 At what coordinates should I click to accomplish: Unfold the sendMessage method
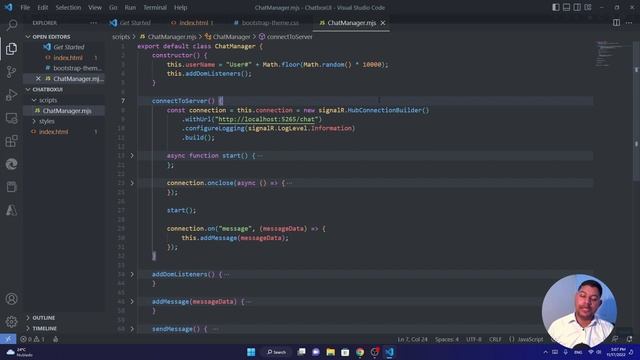point(132,329)
